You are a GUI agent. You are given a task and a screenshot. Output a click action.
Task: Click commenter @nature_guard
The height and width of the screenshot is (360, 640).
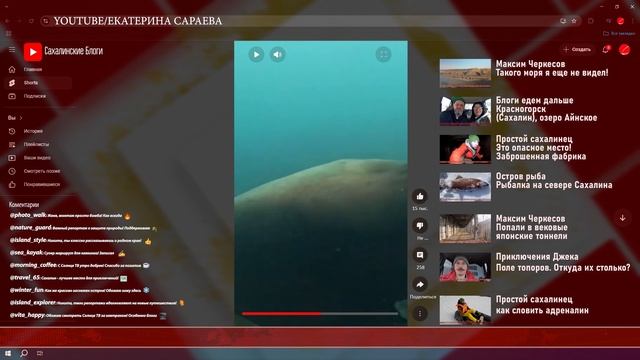[x=31, y=227]
